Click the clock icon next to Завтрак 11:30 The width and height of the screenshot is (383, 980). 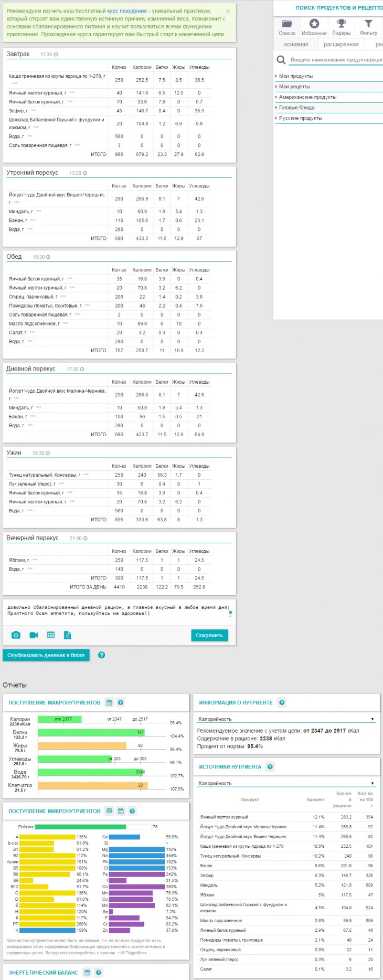point(56,55)
